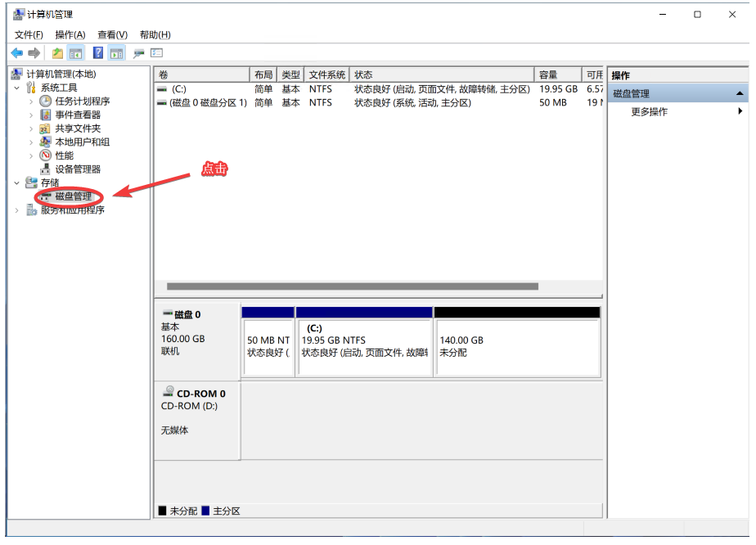Toggle the Show/Hide Console Tree toolbar icon
The width and height of the screenshot is (756, 545).
pos(76,53)
